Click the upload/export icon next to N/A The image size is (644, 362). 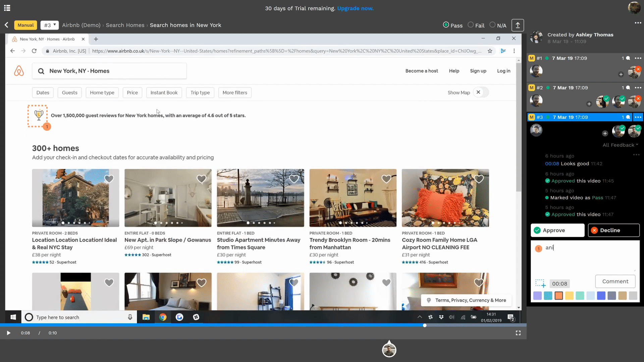tap(518, 25)
